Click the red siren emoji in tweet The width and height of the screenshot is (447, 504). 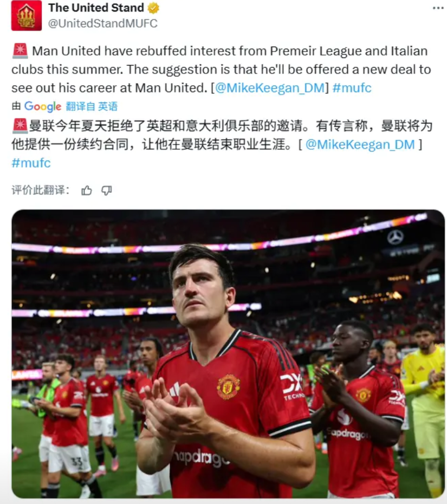point(20,51)
